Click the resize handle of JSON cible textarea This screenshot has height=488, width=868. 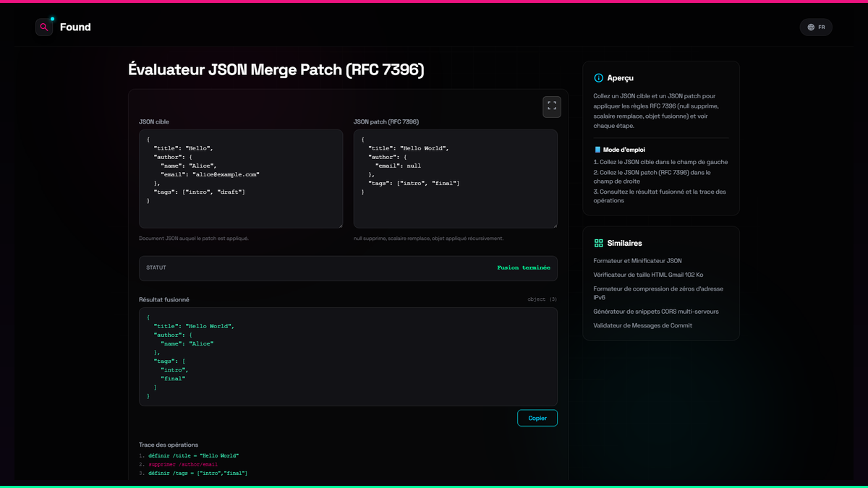[339, 225]
